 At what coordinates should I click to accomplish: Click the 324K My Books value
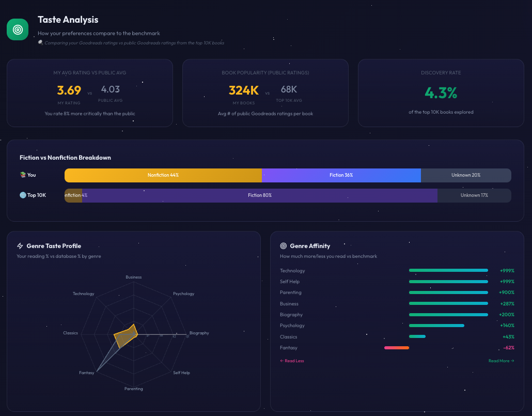(243, 90)
